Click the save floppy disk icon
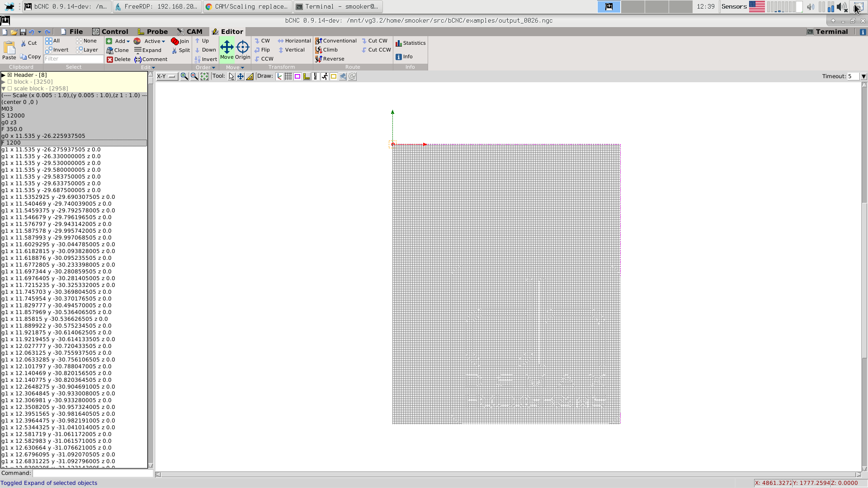Screen dimensions: 868x488 23,32
